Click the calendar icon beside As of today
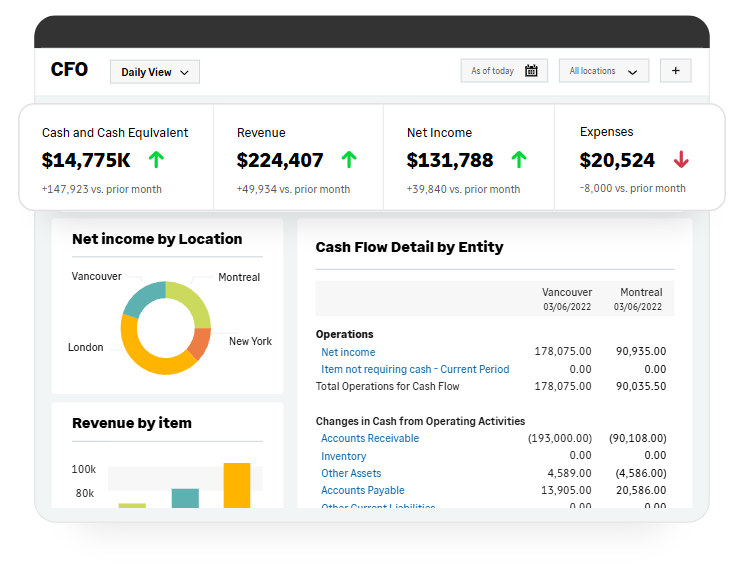The image size is (743, 567). tap(531, 71)
